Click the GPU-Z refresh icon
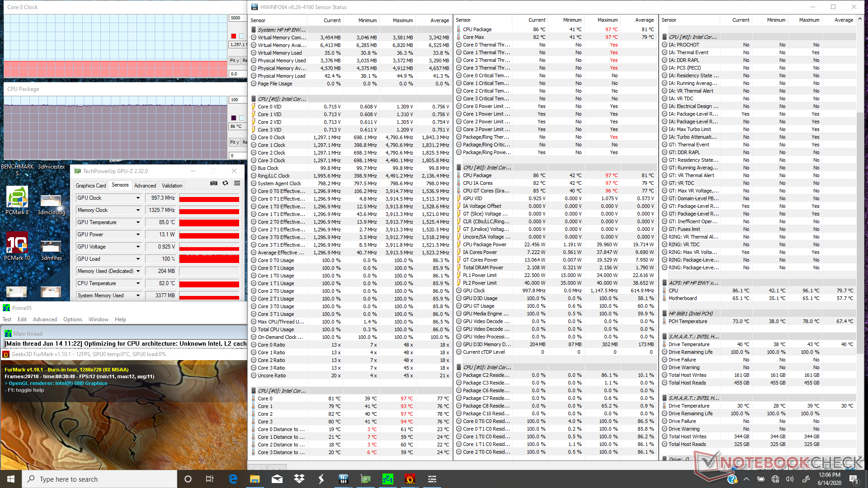 [x=225, y=183]
